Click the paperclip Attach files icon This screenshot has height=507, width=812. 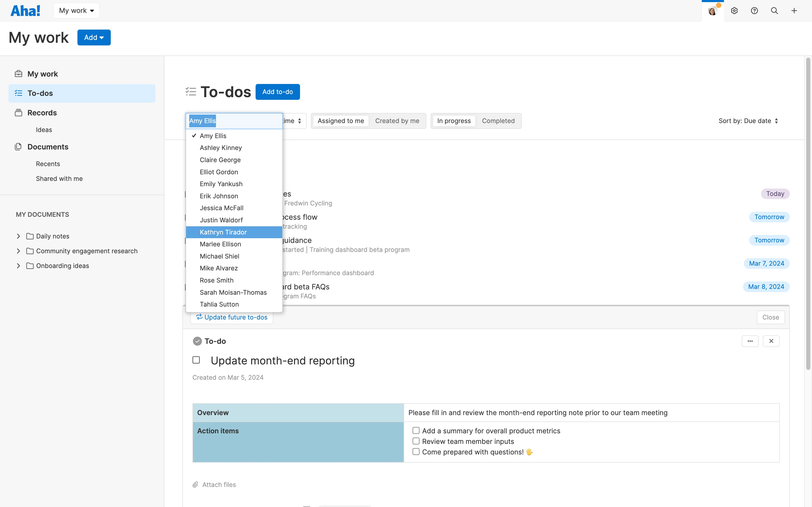[195, 485]
